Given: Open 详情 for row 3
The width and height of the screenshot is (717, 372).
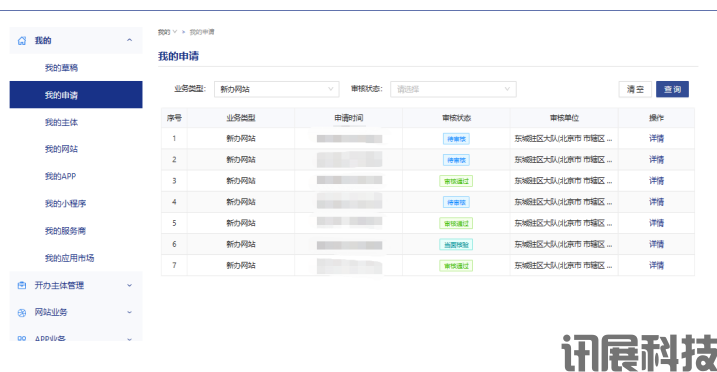Looking at the screenshot, I should click(656, 181).
